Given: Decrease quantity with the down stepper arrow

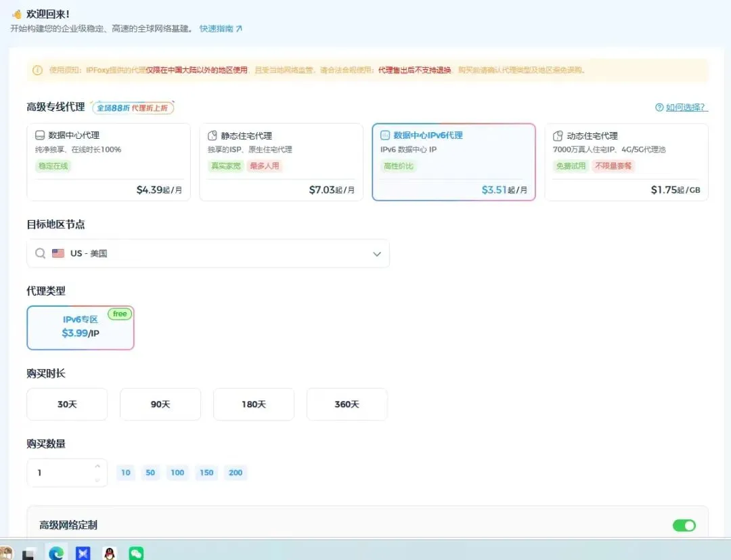Looking at the screenshot, I should click(97, 480).
